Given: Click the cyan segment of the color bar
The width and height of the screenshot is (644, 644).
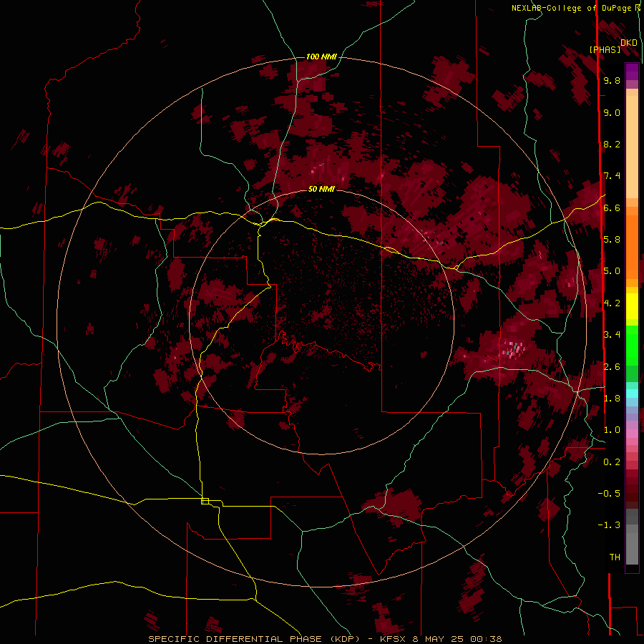Looking at the screenshot, I should pyautogui.click(x=632, y=394).
